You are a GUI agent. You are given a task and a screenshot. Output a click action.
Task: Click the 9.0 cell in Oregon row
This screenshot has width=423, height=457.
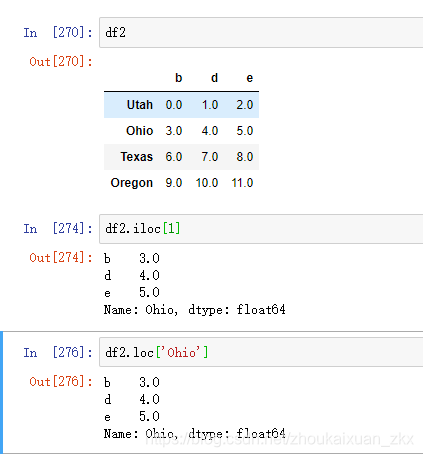(x=174, y=183)
